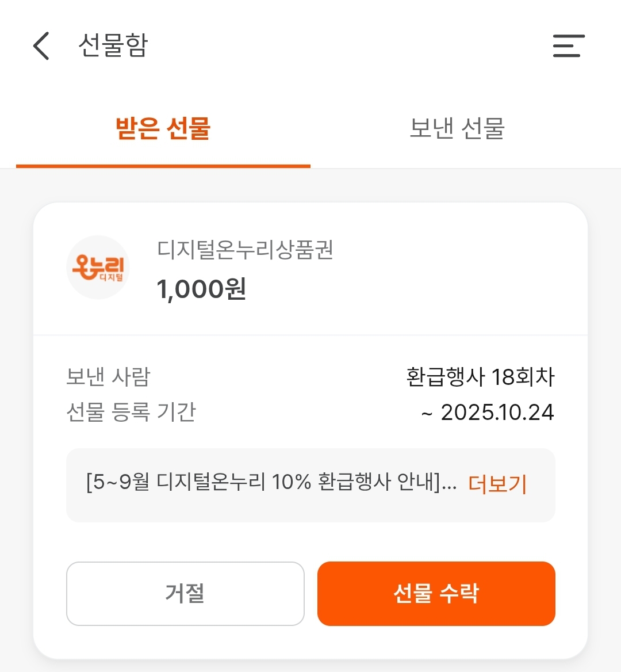This screenshot has height=672, width=621.
Task: Go back using the left arrow icon
Action: [41, 45]
